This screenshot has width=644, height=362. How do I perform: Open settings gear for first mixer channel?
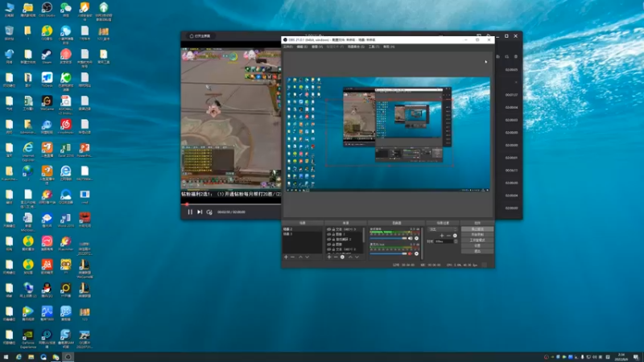(x=416, y=238)
